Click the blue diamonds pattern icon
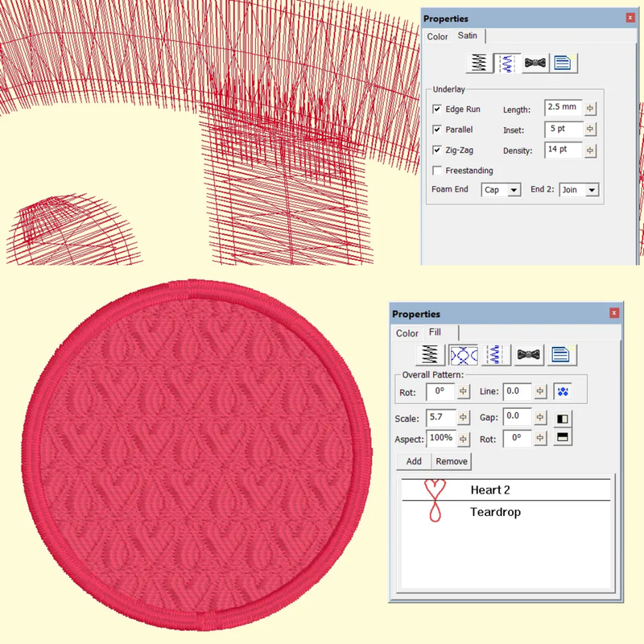Image resolution: width=644 pixels, height=644 pixels. pos(563,391)
